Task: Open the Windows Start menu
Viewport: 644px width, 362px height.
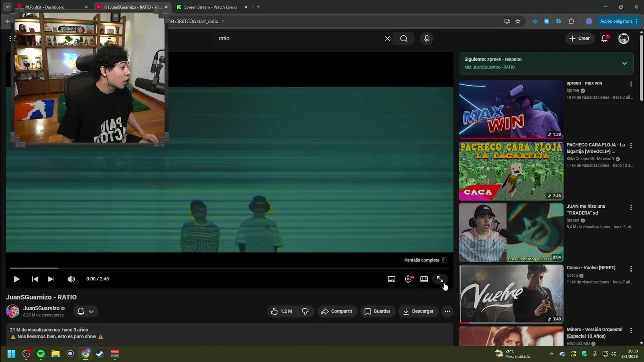Action: click(x=11, y=354)
